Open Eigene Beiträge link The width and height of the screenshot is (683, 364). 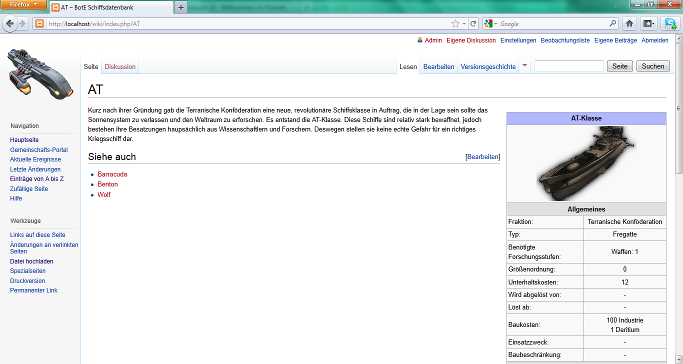click(615, 40)
